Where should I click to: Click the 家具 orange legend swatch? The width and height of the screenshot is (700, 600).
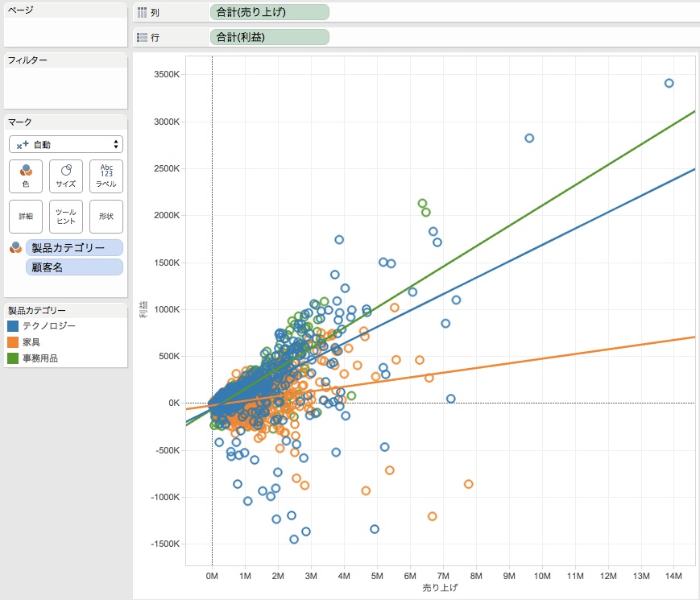coord(13,342)
